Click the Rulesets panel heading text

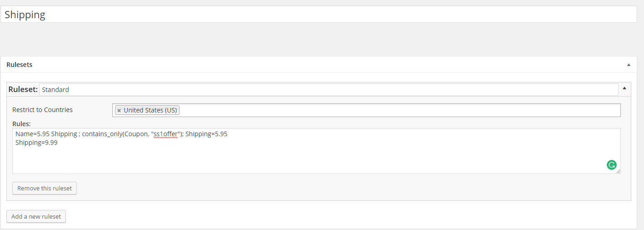[x=20, y=65]
